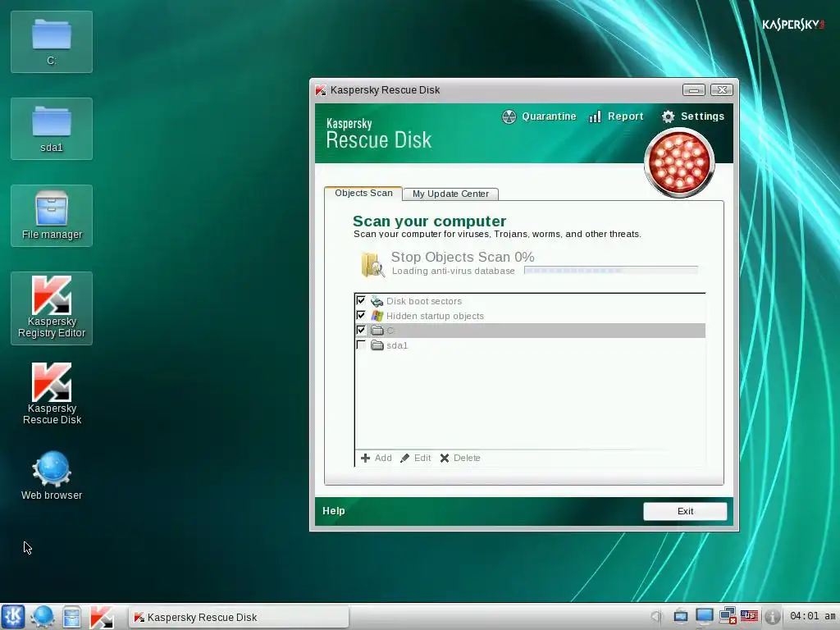Click the red protection status indicator
This screenshot has height=630, width=840.
pyautogui.click(x=679, y=162)
